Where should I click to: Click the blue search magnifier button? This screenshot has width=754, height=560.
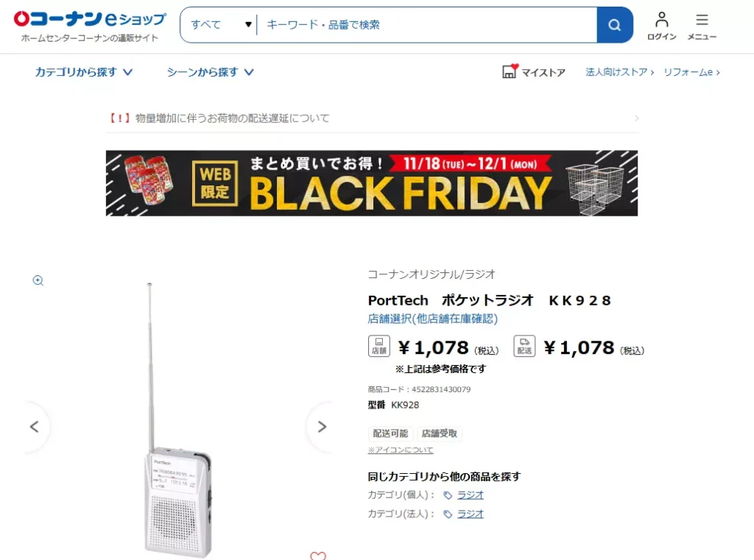coord(615,24)
